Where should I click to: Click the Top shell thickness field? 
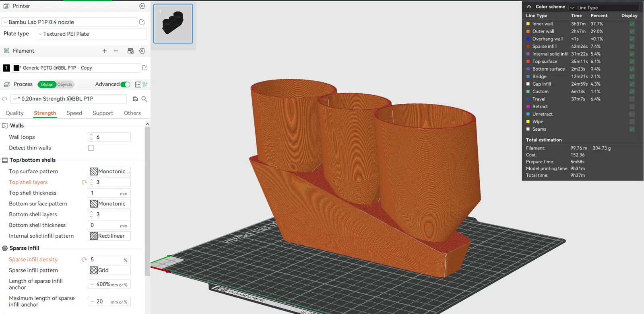(x=109, y=193)
